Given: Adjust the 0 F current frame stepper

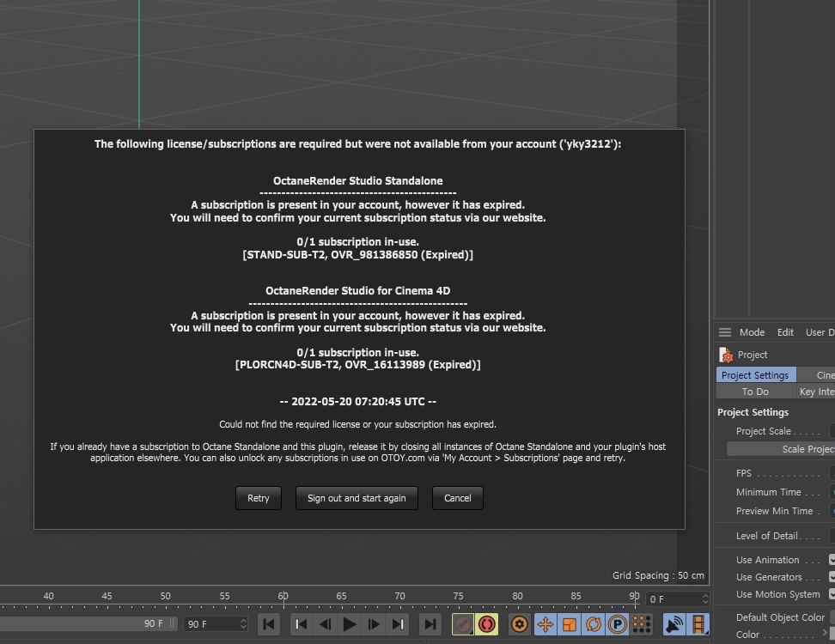Looking at the screenshot, I should pyautogui.click(x=705, y=598).
